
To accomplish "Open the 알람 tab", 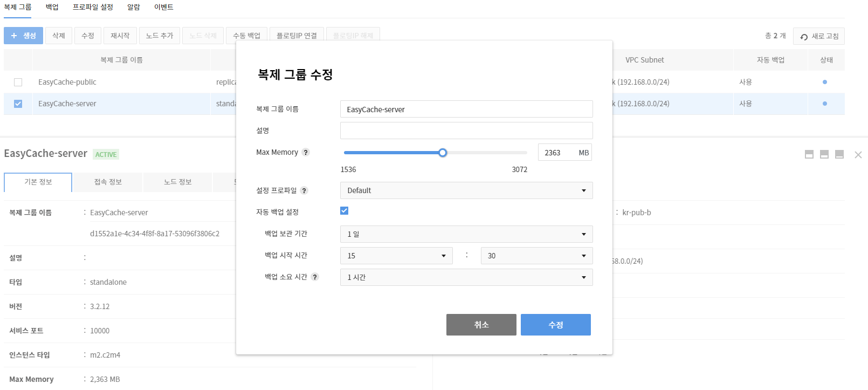I will tap(134, 7).
